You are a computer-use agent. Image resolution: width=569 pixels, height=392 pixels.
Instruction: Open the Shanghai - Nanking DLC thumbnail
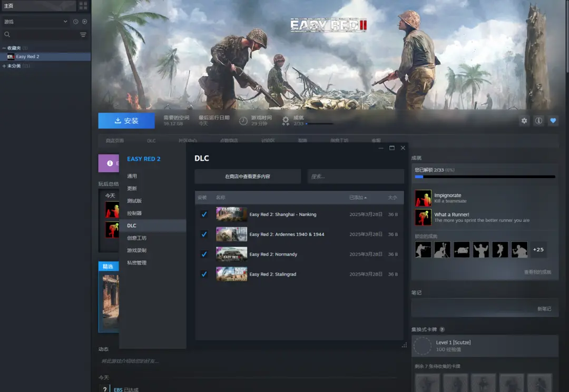click(x=231, y=214)
